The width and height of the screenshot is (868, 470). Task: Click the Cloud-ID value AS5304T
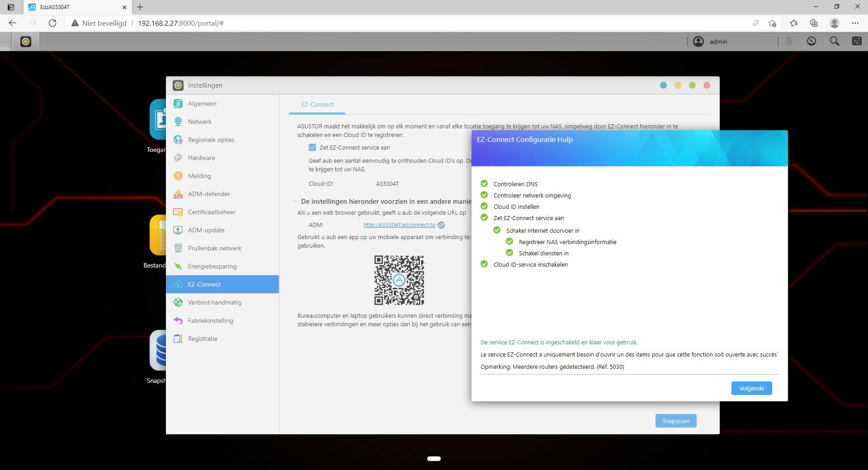click(387, 183)
